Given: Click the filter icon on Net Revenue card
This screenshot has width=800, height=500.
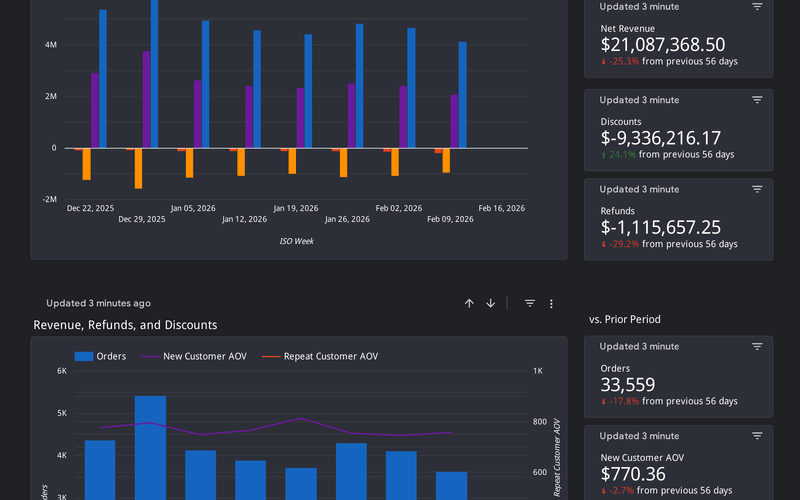Looking at the screenshot, I should point(757,7).
